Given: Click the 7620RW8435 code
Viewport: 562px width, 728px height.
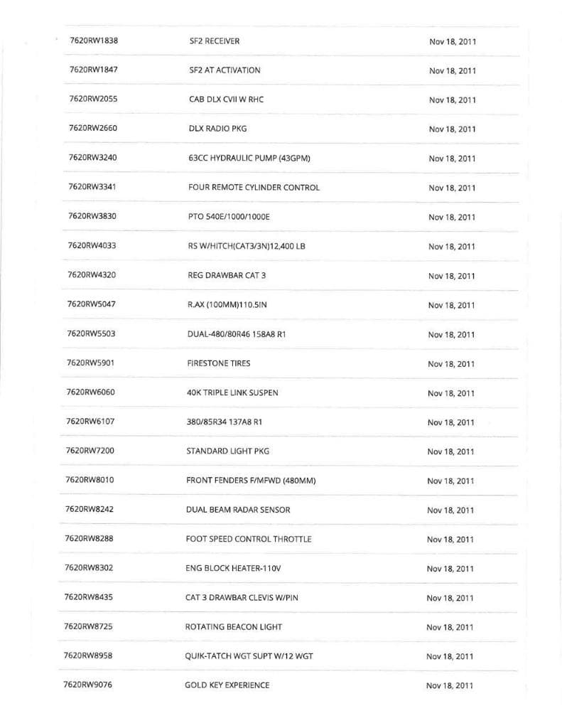Looking at the screenshot, I should (88, 596).
